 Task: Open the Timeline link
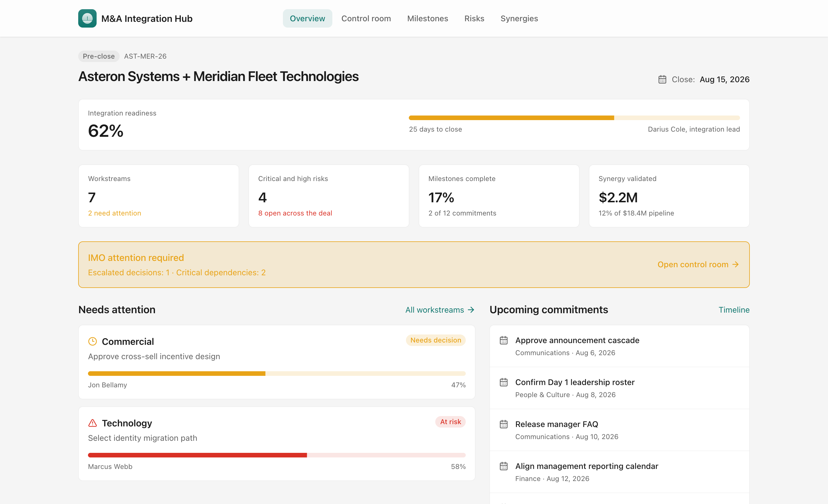(734, 310)
